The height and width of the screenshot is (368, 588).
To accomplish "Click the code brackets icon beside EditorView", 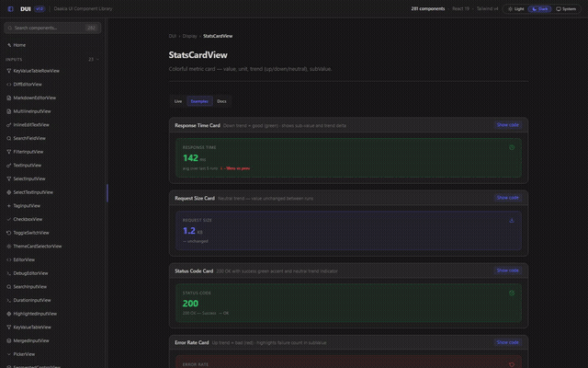I will pos(8,259).
